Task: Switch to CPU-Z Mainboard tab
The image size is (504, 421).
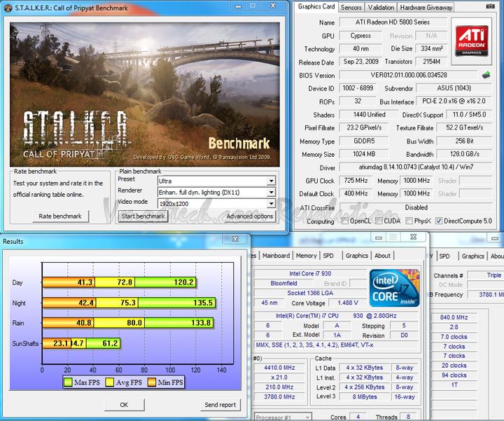Action: 276,256
